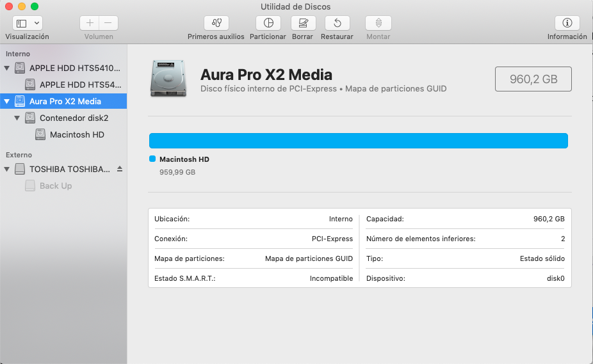Screen dimensions: 593x364
Task: Collapse the TOSHIBA external disk triangle
Action: 7,170
